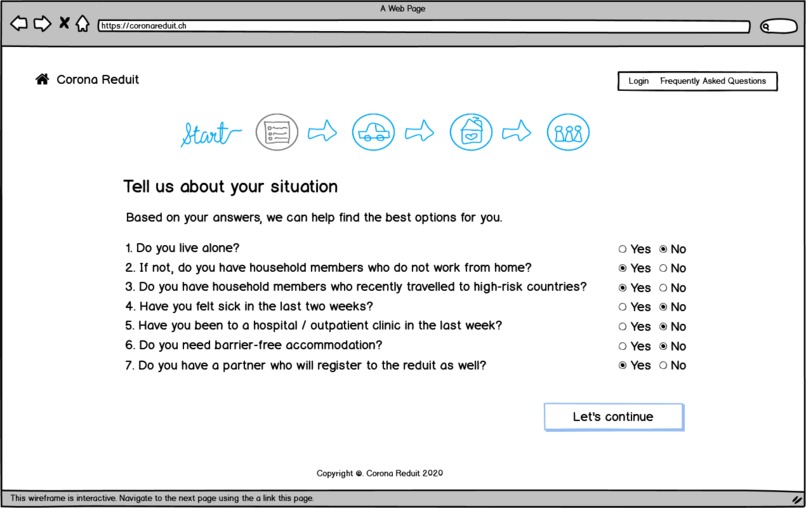Open the questionnaire checklist step icon
Viewport: 806px width, 508px height.
tap(277, 132)
